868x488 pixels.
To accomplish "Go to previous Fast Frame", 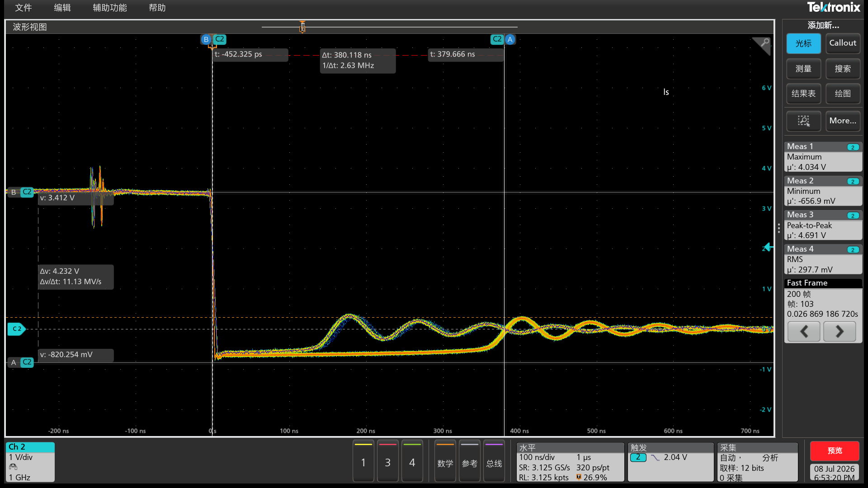I will tap(804, 332).
